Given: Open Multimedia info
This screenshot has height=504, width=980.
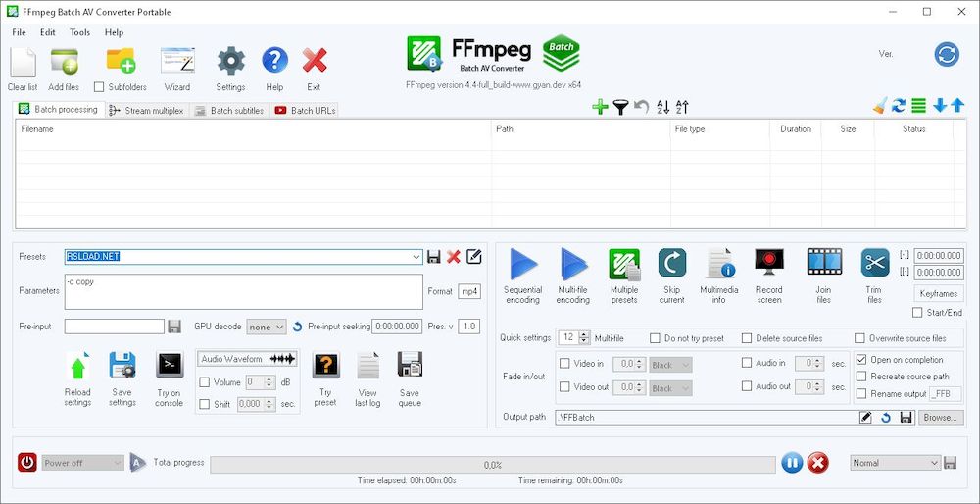Looking at the screenshot, I should tap(719, 263).
